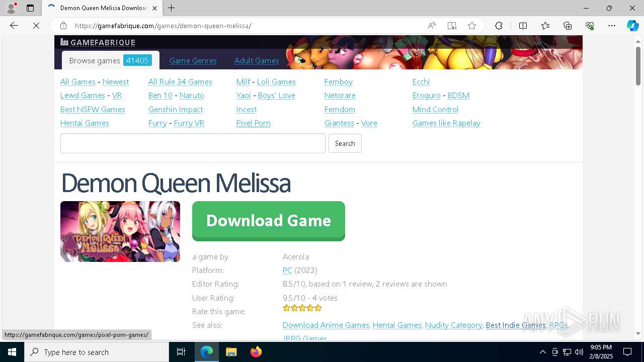Launch Copilot from the toolbar
The width and height of the screenshot is (644, 362).
(632, 26)
